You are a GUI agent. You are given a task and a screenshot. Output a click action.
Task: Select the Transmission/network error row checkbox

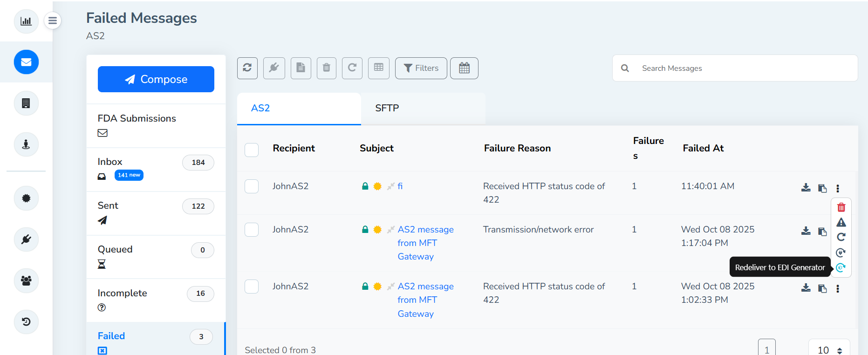[252, 230]
